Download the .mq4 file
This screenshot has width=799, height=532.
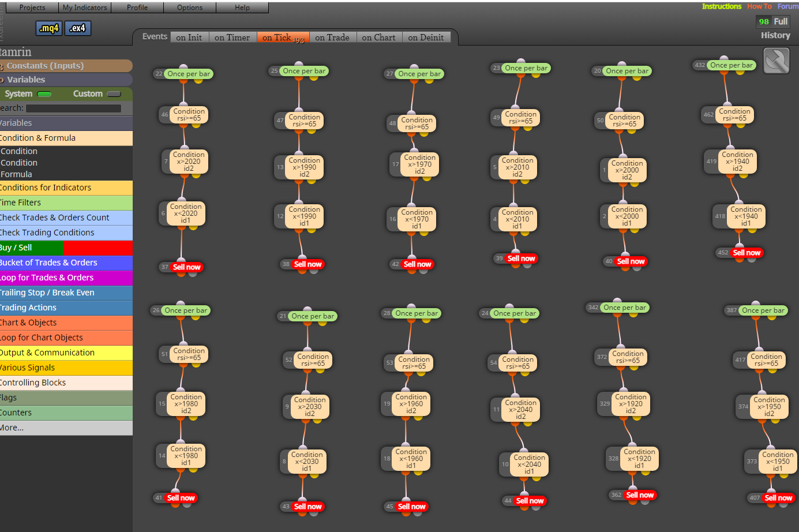click(49, 28)
